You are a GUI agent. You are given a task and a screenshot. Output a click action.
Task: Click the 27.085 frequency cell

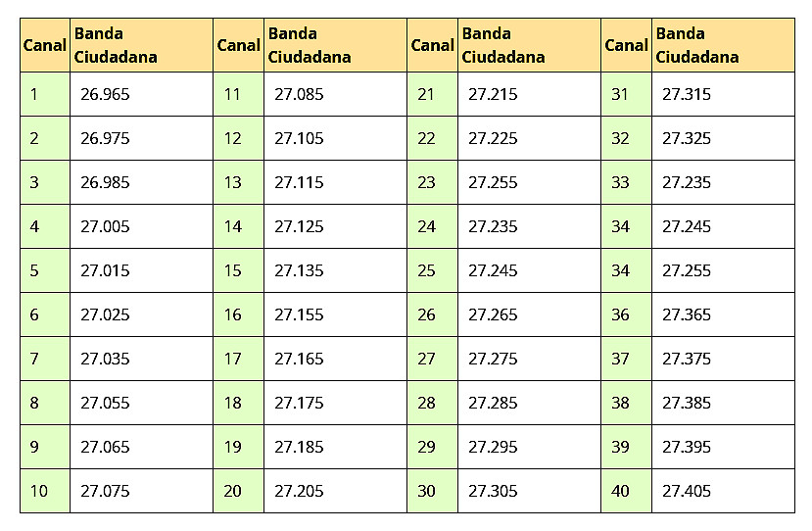pos(299,95)
